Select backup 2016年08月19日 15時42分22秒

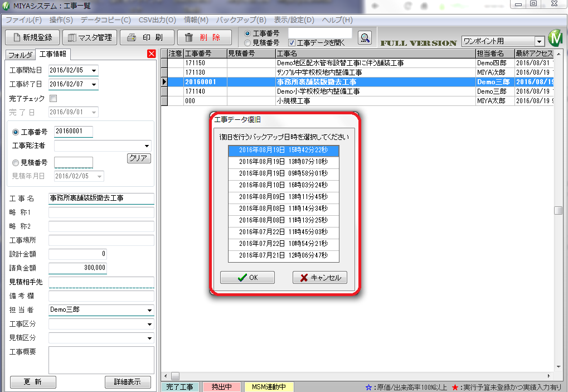(x=284, y=150)
